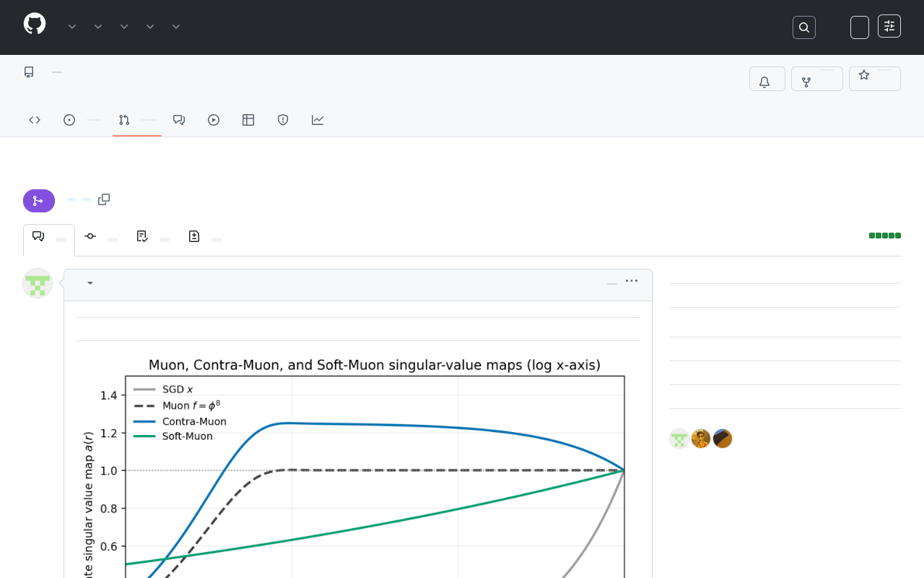924x578 pixels.
Task: Click the green participant avatar in sidebar
Action: click(679, 439)
